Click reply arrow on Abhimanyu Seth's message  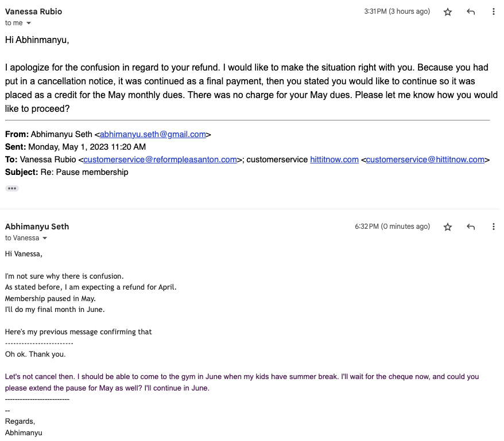(471, 227)
